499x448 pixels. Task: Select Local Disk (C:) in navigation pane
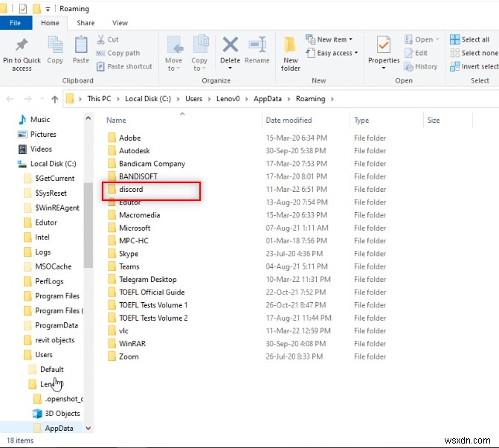coord(47,164)
